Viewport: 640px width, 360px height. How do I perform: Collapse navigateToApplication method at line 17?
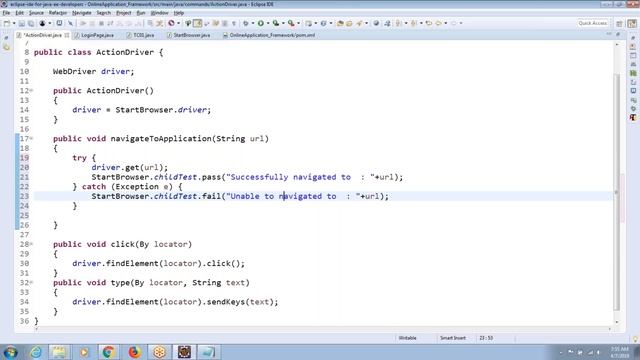(31, 139)
